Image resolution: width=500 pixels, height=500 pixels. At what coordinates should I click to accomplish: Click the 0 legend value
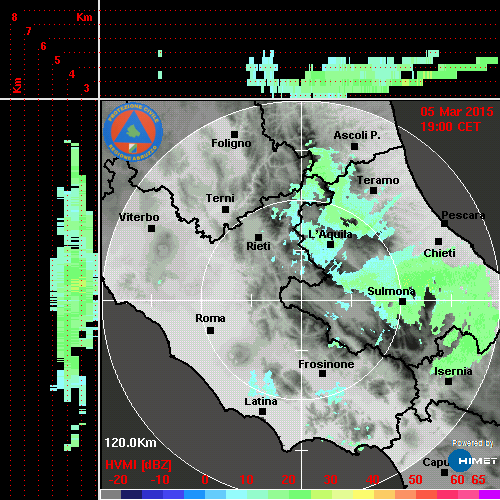(205, 480)
